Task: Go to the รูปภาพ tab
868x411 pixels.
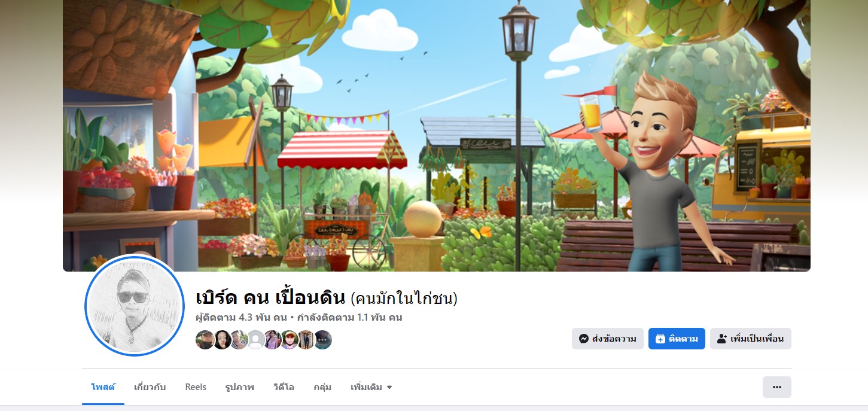Action: click(x=240, y=387)
